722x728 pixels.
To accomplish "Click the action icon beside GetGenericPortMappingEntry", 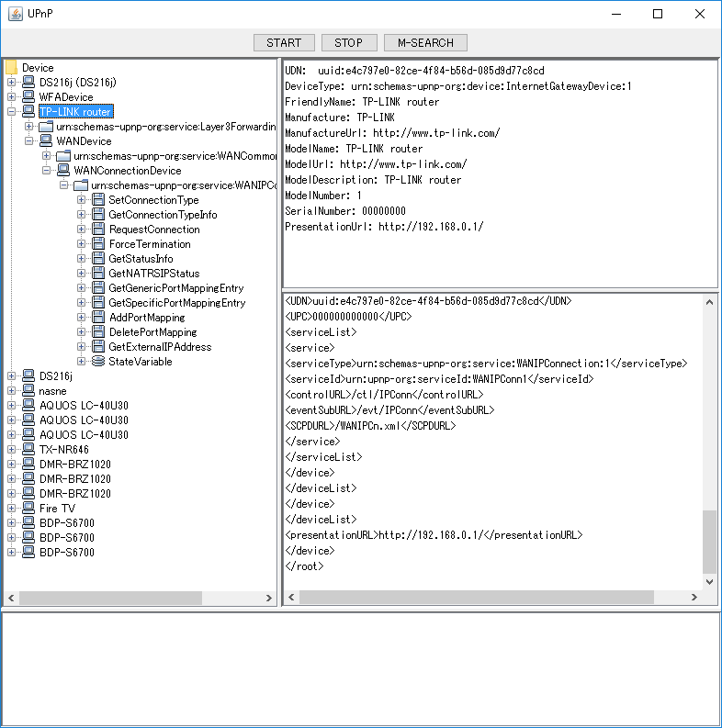I will (x=98, y=288).
